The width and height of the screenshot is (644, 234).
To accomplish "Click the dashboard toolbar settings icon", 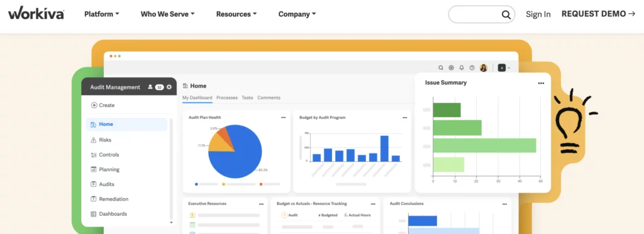I will 451,68.
